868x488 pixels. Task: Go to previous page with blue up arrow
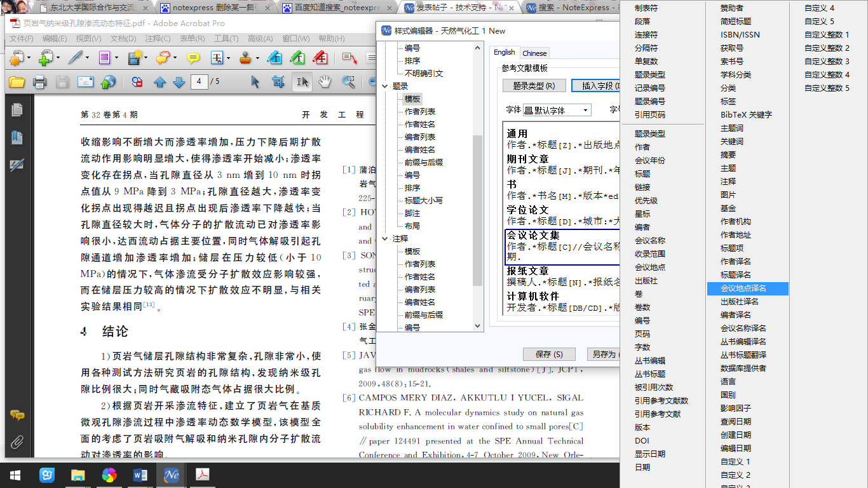pyautogui.click(x=159, y=82)
